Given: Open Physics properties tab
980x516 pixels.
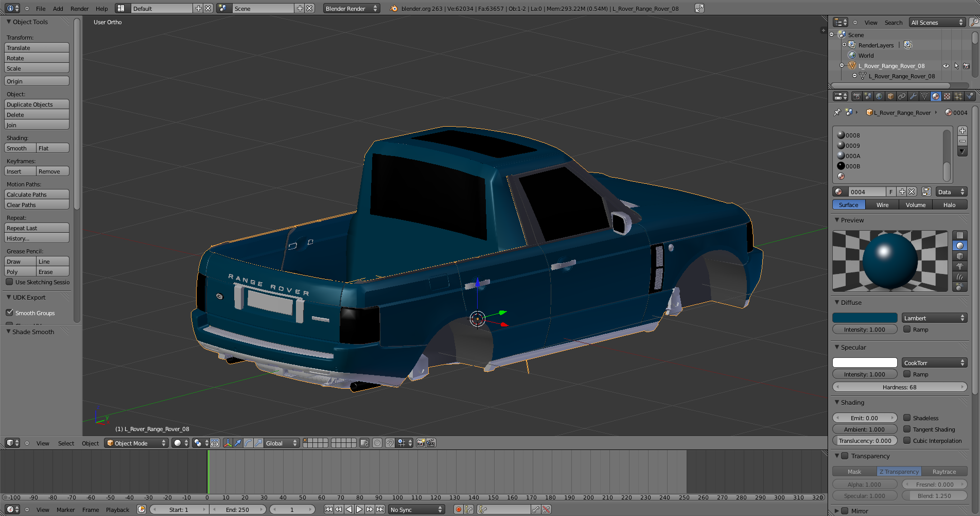Looking at the screenshot, I should pos(970,96).
